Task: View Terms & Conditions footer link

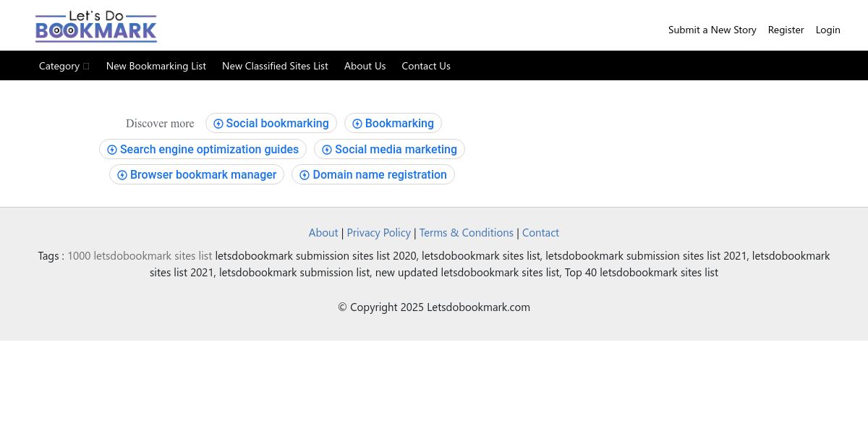Action: point(467,232)
